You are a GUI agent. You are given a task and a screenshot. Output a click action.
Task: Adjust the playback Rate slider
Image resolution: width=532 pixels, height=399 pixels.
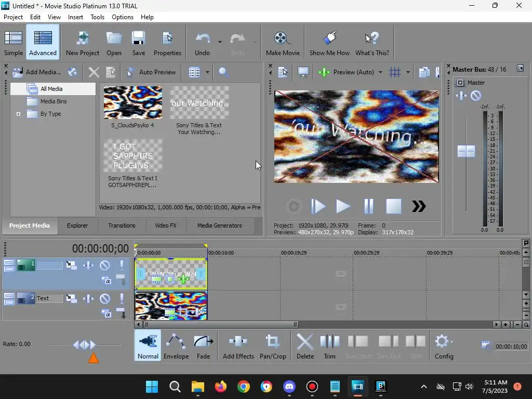pos(85,345)
